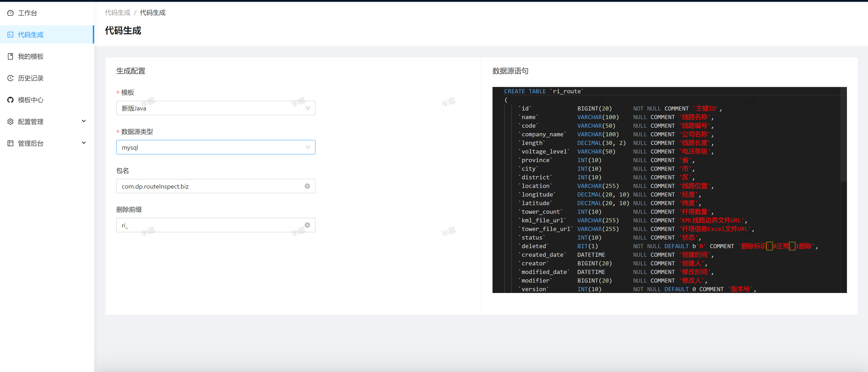
Task: Clear the 包名 field with its X icon
Action: (x=307, y=186)
